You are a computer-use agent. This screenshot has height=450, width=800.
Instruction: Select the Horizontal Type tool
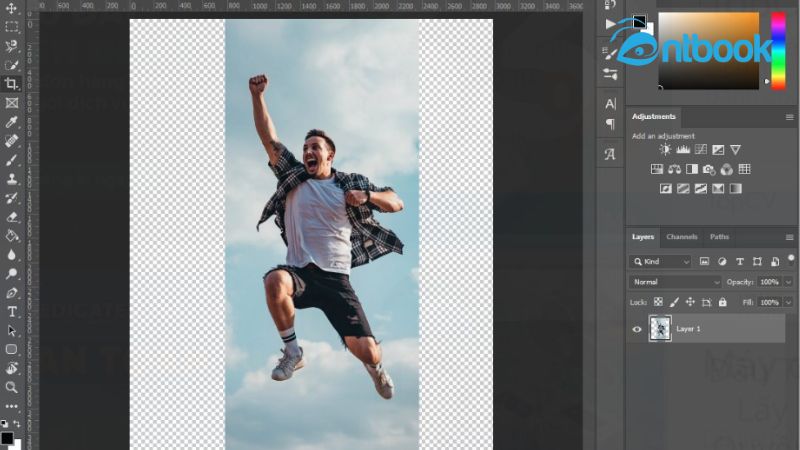[x=11, y=312]
